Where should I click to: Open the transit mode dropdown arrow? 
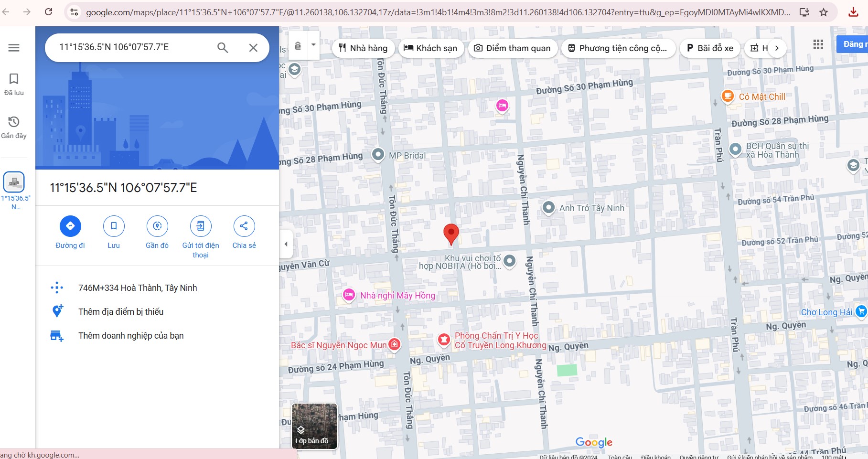click(313, 45)
